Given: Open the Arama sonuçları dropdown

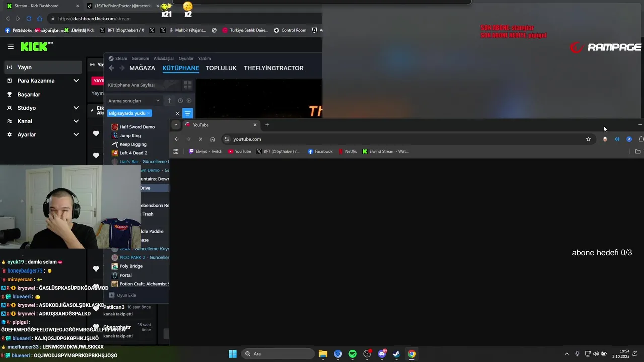Looking at the screenshot, I should (x=134, y=101).
